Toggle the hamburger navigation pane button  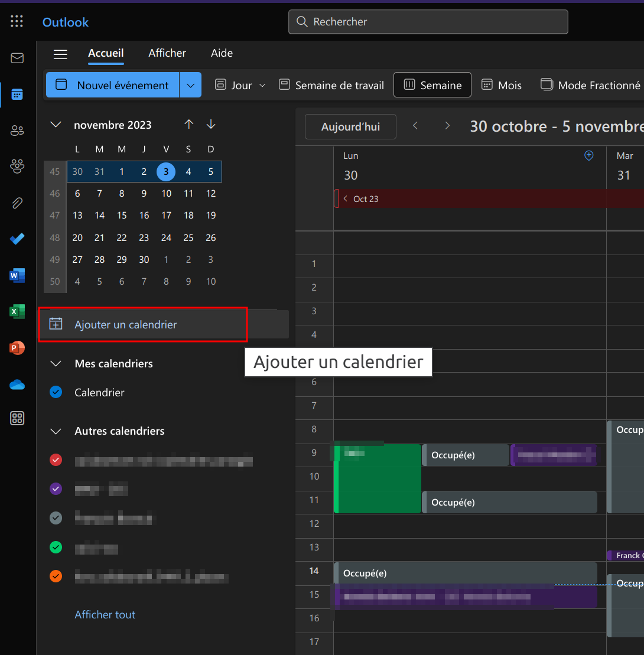60,54
